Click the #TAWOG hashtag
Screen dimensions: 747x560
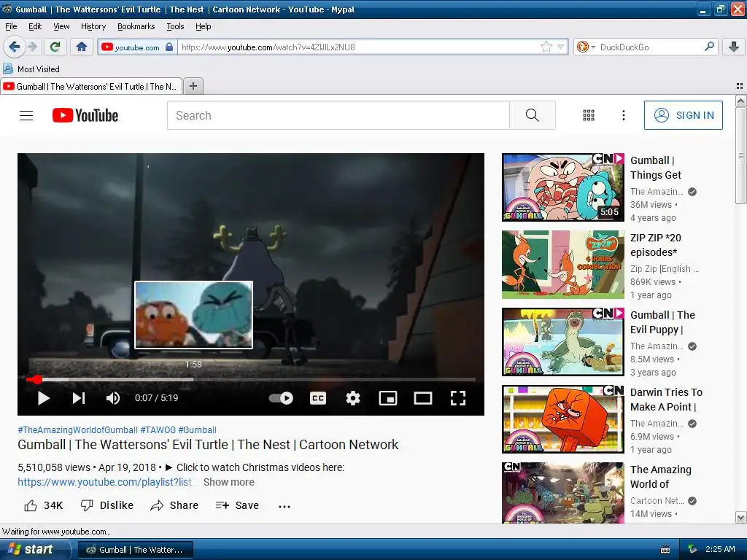158,430
